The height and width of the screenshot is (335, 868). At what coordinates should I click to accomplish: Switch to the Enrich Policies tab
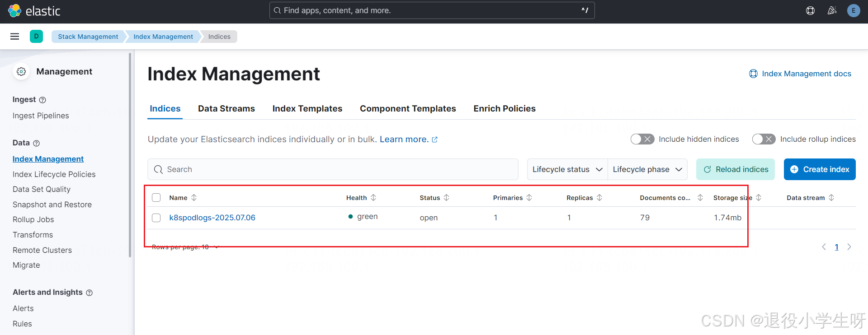pos(505,109)
